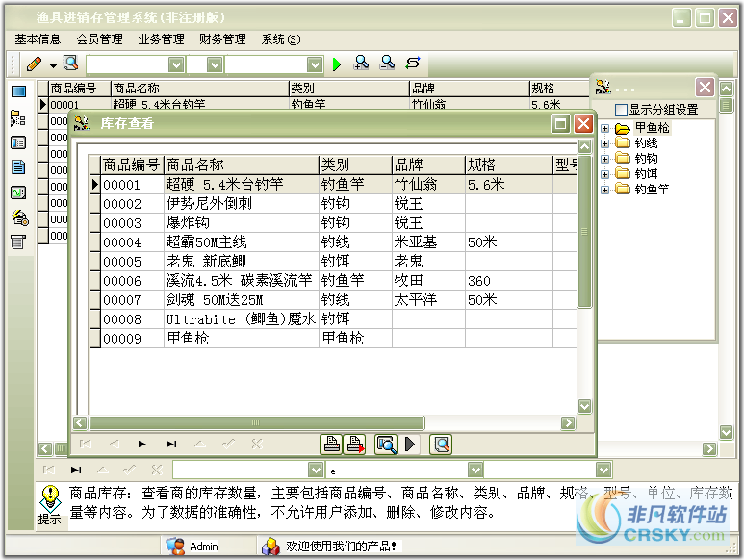Click the right arrow of 库存查看 horizontal scrollbar

pyautogui.click(x=568, y=422)
